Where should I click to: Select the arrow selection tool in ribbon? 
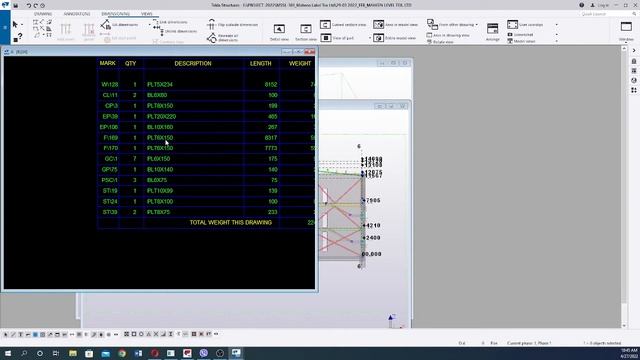[x=16, y=25]
